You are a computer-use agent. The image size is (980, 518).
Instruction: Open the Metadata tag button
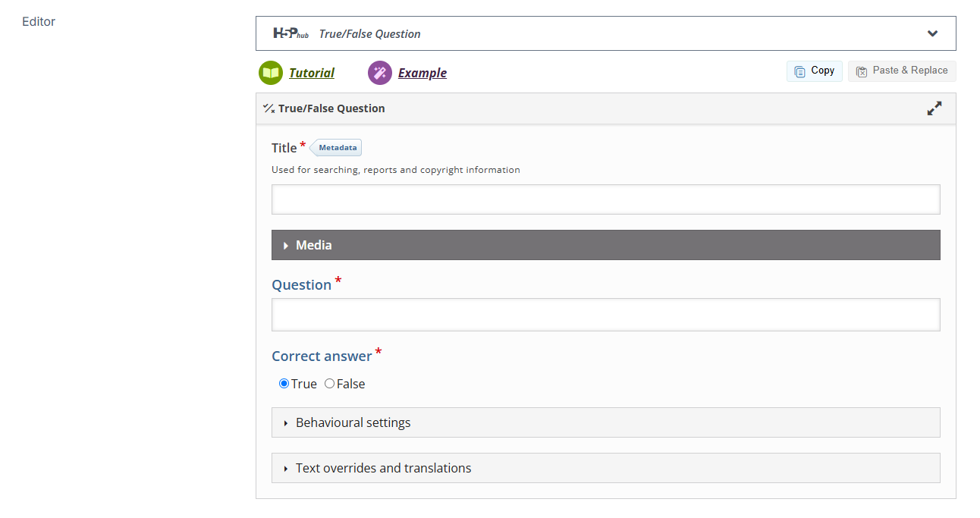336,148
